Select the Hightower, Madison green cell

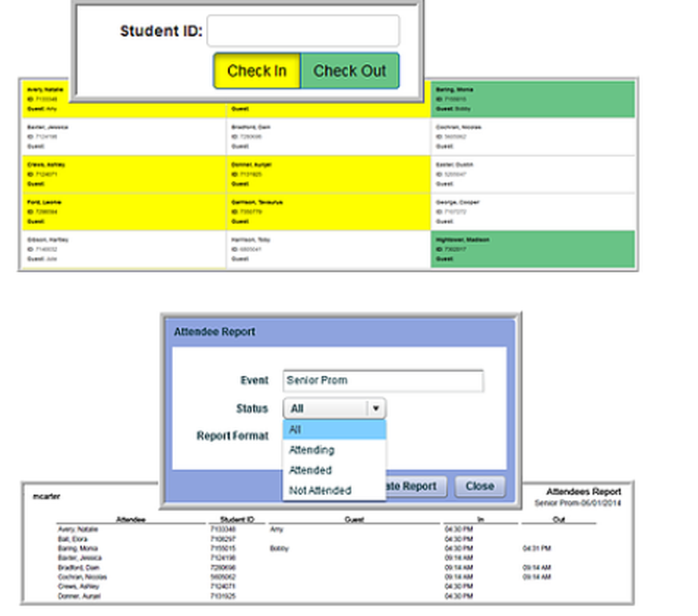click(533, 249)
